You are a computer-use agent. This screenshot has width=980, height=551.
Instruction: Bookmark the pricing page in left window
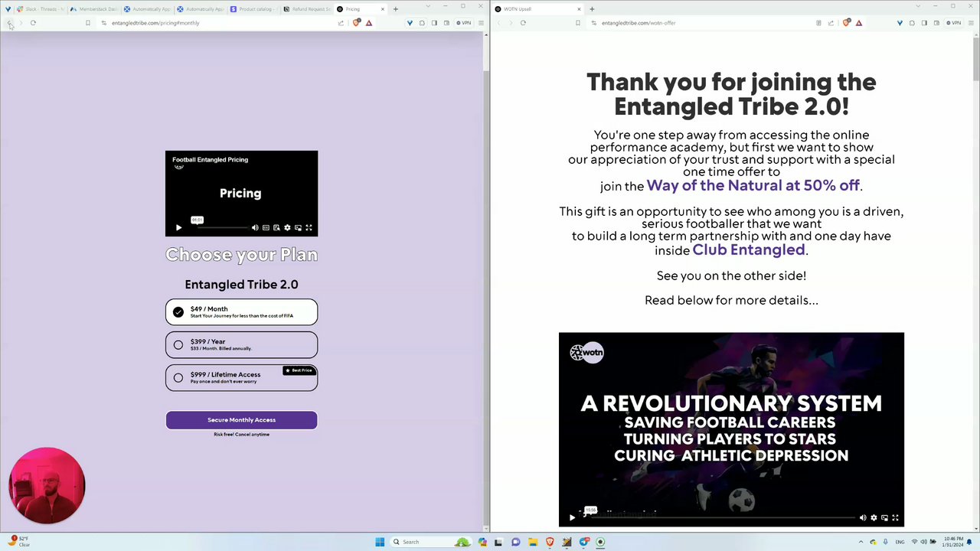87,23
